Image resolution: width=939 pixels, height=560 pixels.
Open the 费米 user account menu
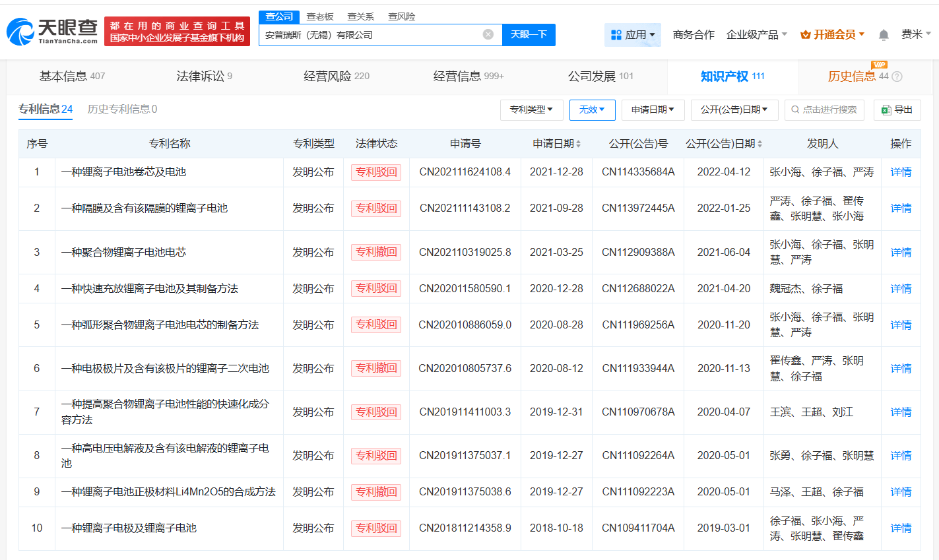916,34
